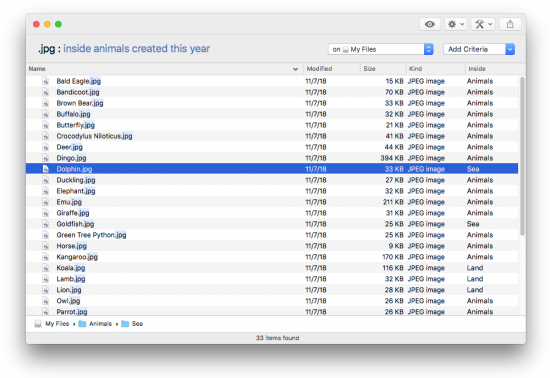Click the Duckling.jpg file icon

(46, 180)
